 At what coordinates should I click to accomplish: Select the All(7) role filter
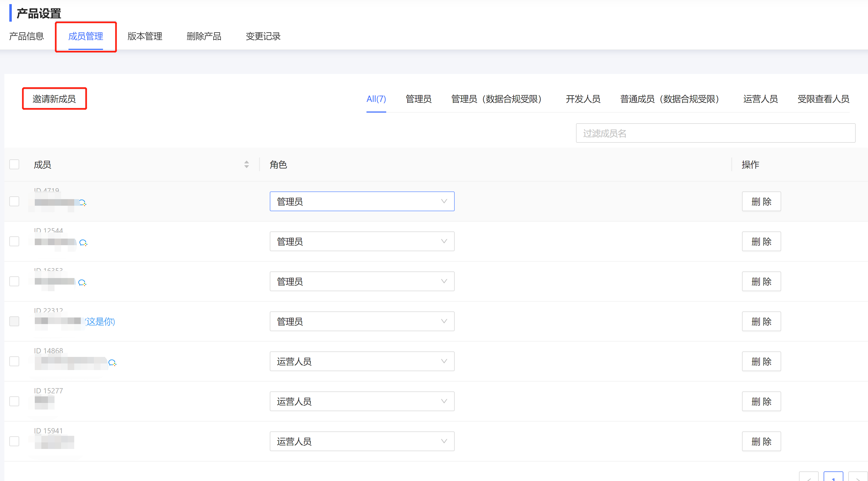[376, 99]
